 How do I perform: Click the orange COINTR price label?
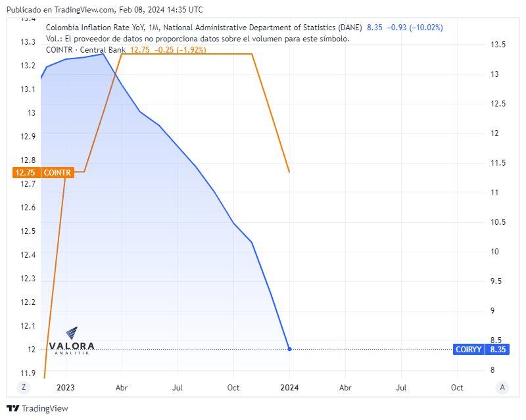coord(57,172)
